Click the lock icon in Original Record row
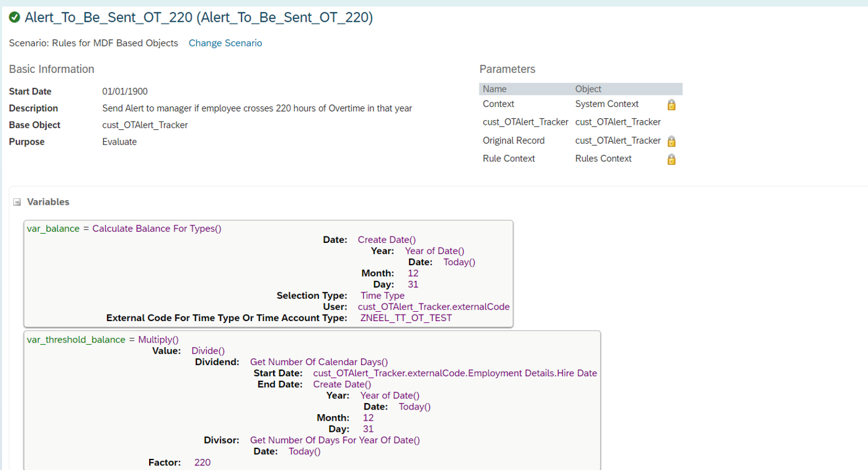This screenshot has width=868, height=472. tap(671, 141)
